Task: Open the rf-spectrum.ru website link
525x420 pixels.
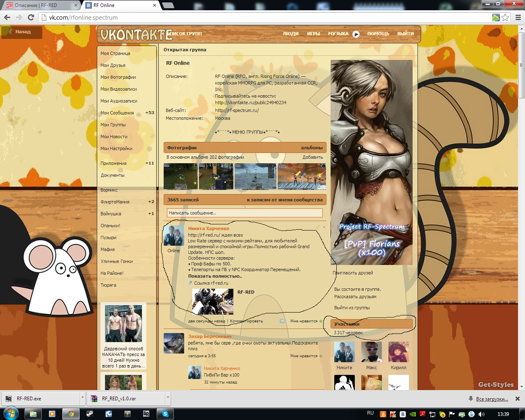Action: coord(237,110)
